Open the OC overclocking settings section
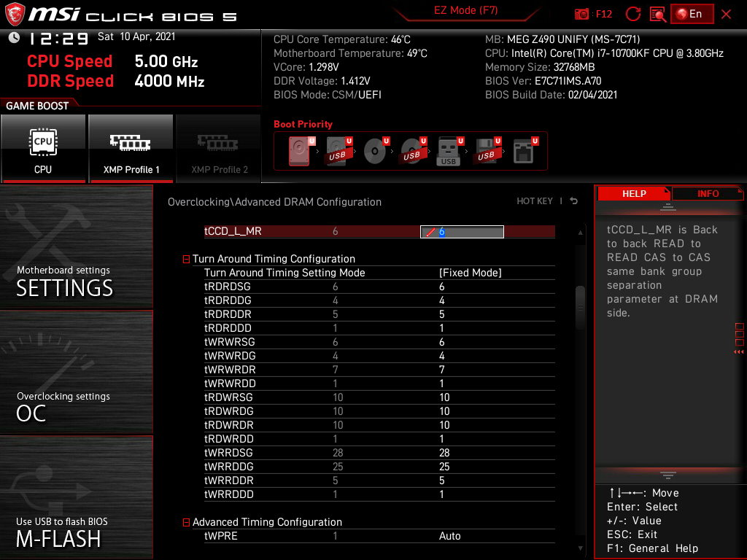Viewport: 747px width, 560px height. point(76,373)
